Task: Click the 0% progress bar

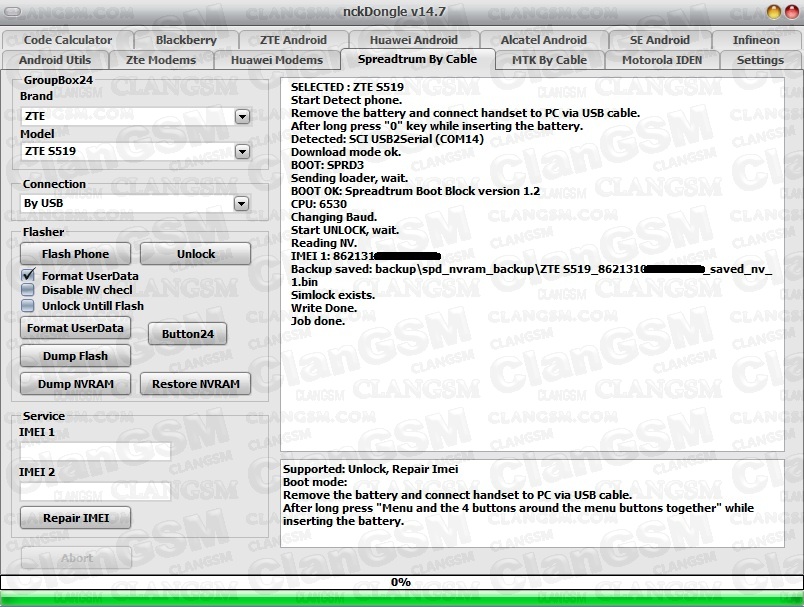Action: 401,582
